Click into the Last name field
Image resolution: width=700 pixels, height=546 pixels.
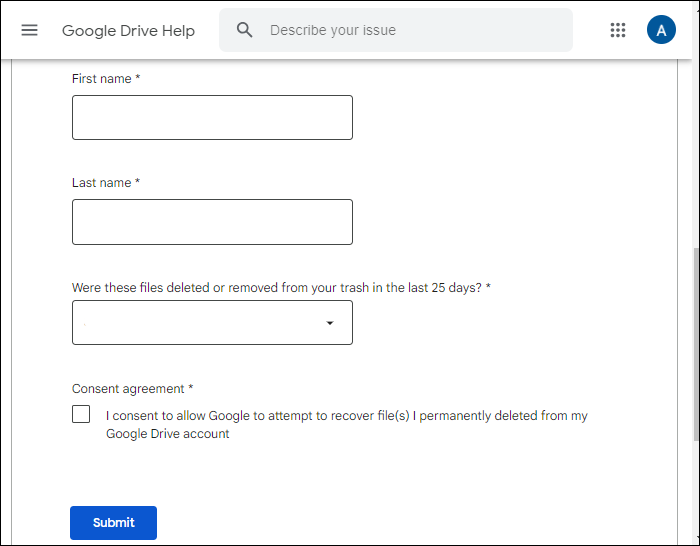click(212, 221)
